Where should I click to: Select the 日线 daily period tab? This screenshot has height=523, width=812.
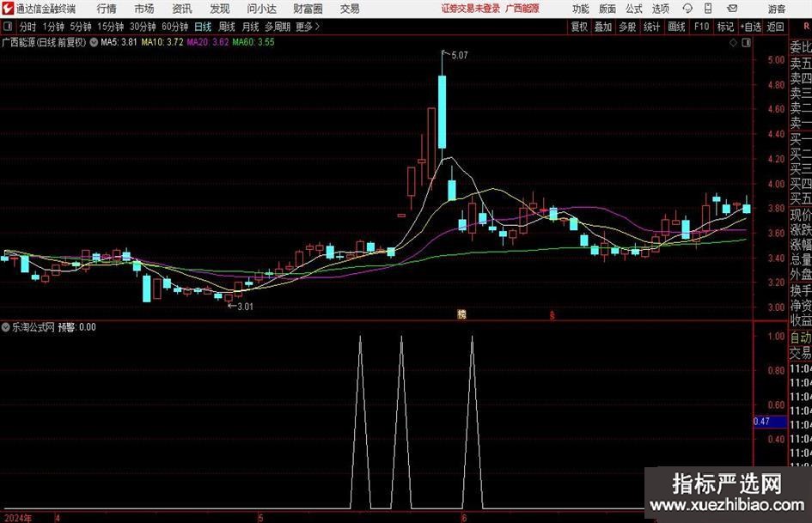pos(203,27)
